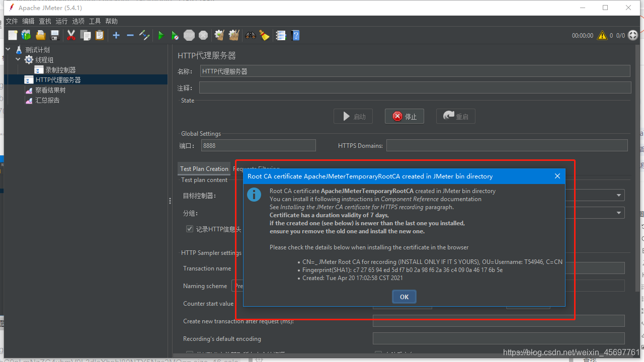Select 线程组 in the tree
Screen dimensions: 644x362
[44, 60]
